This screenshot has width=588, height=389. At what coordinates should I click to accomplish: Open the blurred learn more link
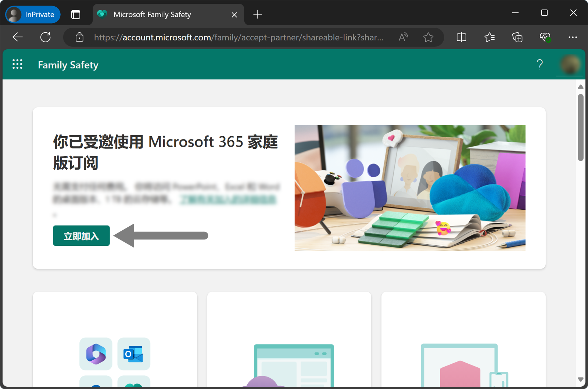pos(228,199)
